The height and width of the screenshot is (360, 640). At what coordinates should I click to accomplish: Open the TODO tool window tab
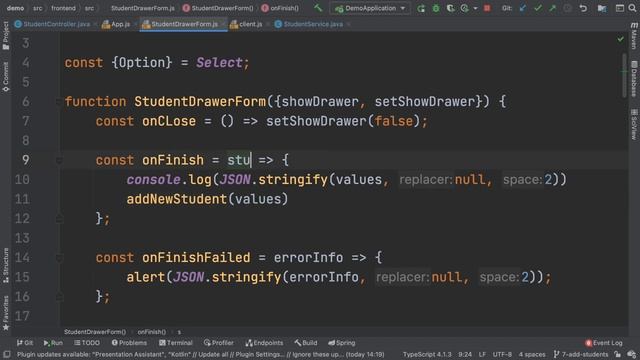click(87, 343)
